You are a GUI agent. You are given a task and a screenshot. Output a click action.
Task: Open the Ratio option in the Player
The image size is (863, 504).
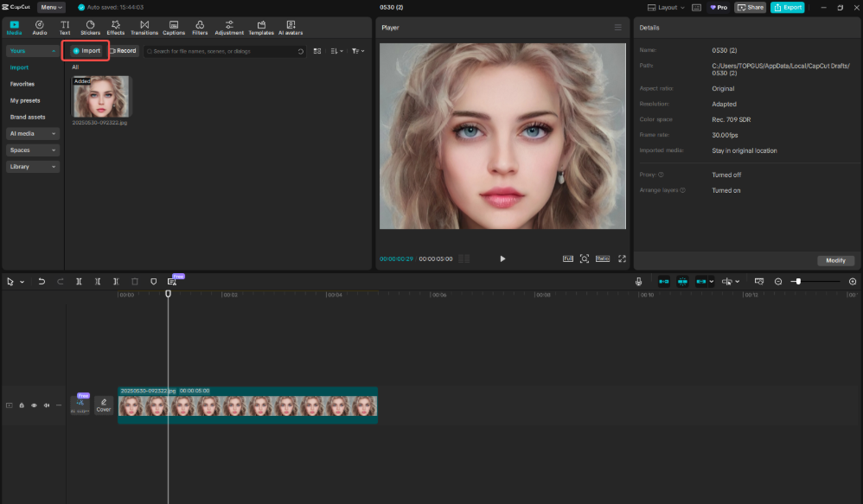click(603, 258)
